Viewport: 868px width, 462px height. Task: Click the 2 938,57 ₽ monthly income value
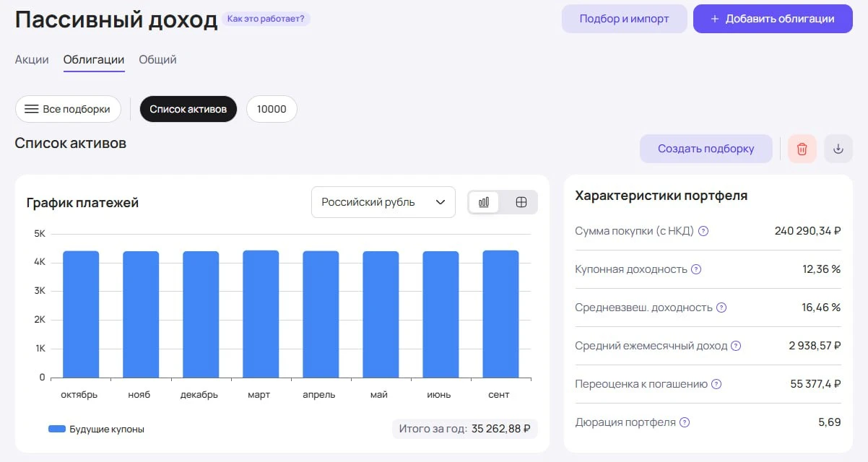point(815,346)
